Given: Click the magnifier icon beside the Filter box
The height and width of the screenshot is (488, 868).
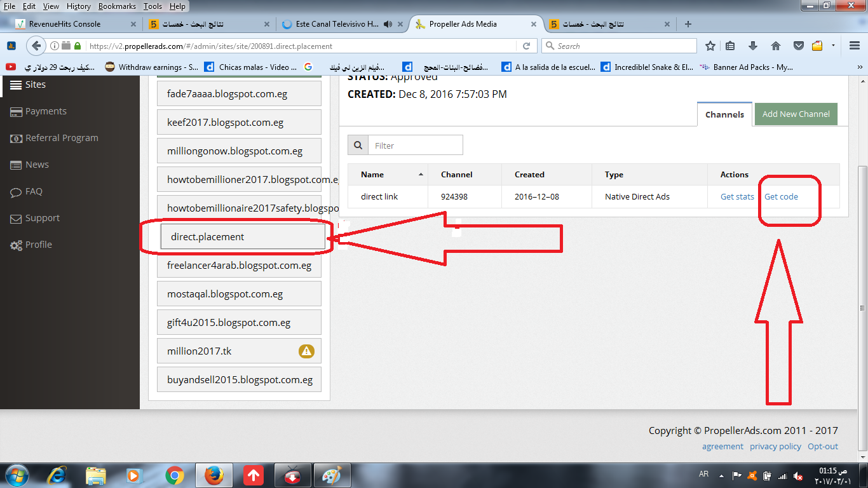Looking at the screenshot, I should tap(358, 146).
